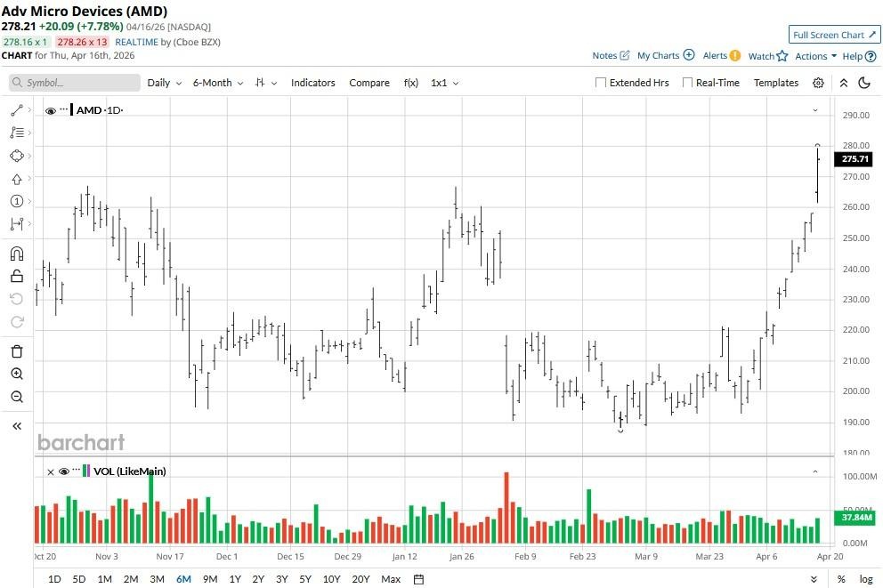Toggle percent scale button
The width and height of the screenshot is (883, 588).
pyautogui.click(x=841, y=579)
